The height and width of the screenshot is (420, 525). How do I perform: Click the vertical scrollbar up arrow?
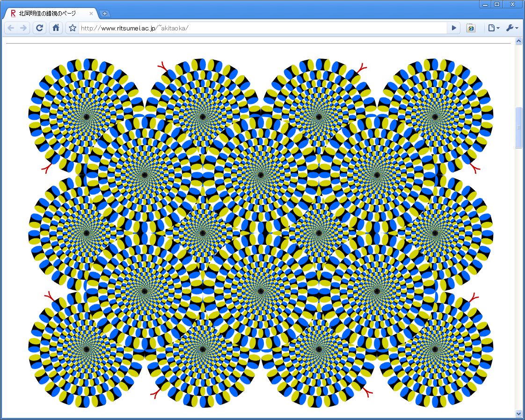pos(518,41)
